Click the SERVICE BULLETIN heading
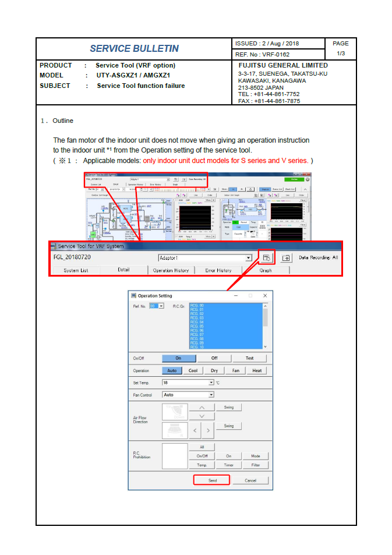The image size is (392, 555). pos(134,48)
